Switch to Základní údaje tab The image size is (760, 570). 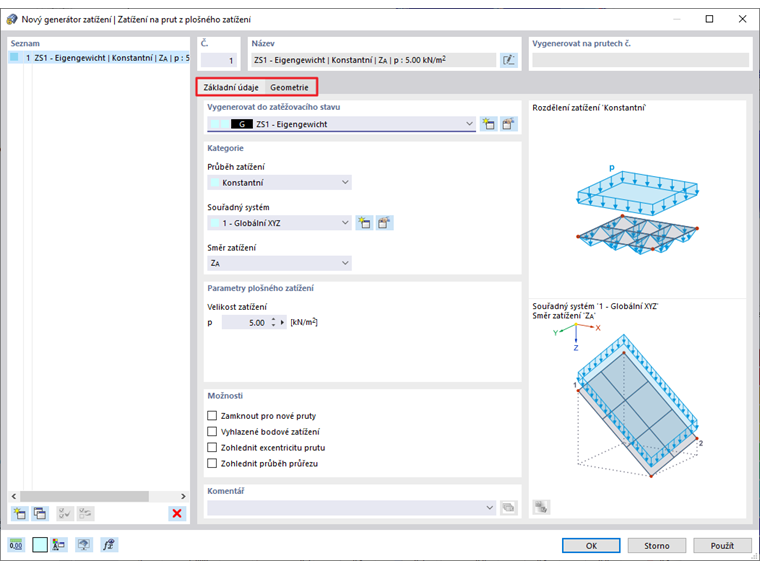(231, 87)
